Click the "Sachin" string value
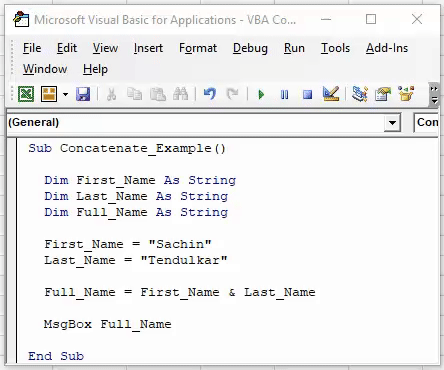 click(x=180, y=244)
